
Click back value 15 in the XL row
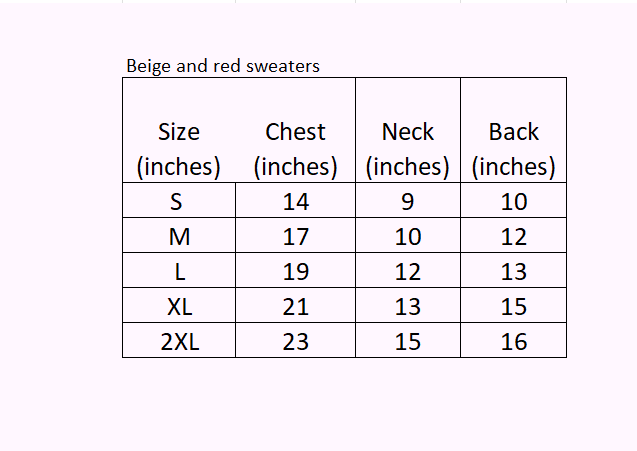[514, 306]
